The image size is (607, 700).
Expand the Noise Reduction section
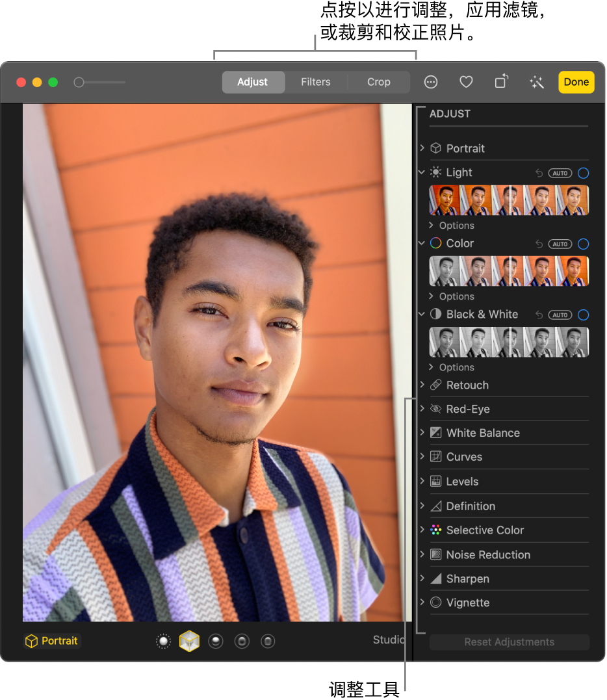pos(422,554)
